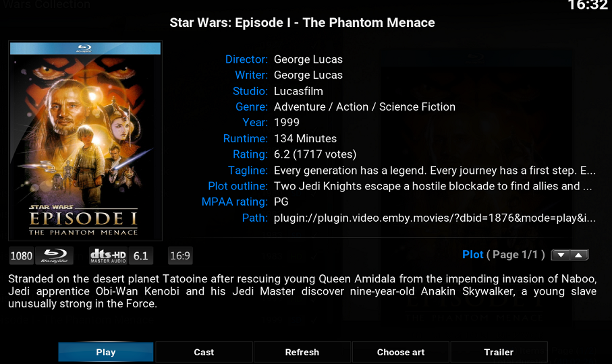Click the Plot label heading
612x364 pixels.
pyautogui.click(x=472, y=255)
